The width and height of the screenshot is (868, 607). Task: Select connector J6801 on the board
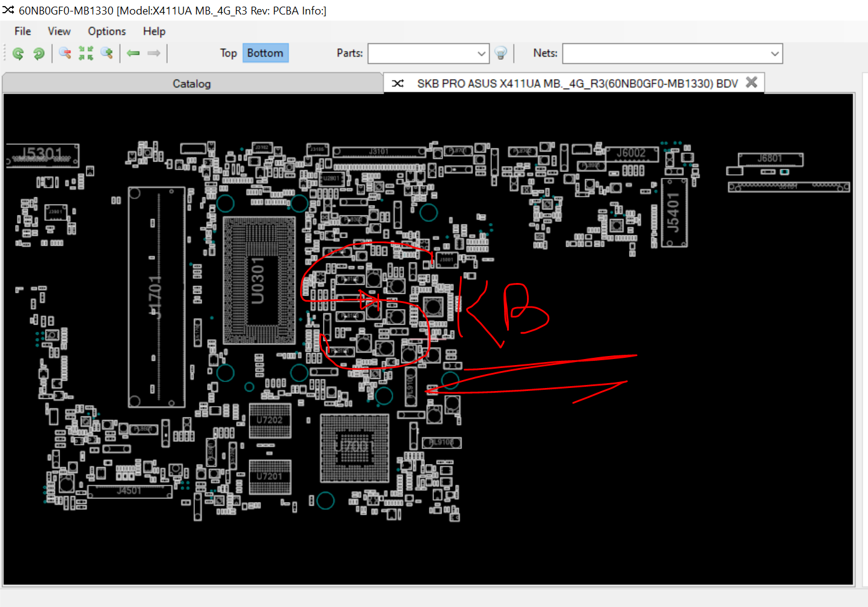pyautogui.click(x=770, y=159)
